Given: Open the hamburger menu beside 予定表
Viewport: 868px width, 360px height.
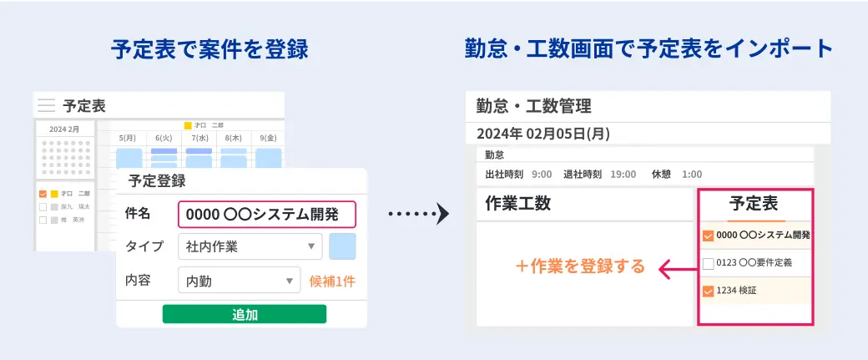Looking at the screenshot, I should pyautogui.click(x=47, y=105).
